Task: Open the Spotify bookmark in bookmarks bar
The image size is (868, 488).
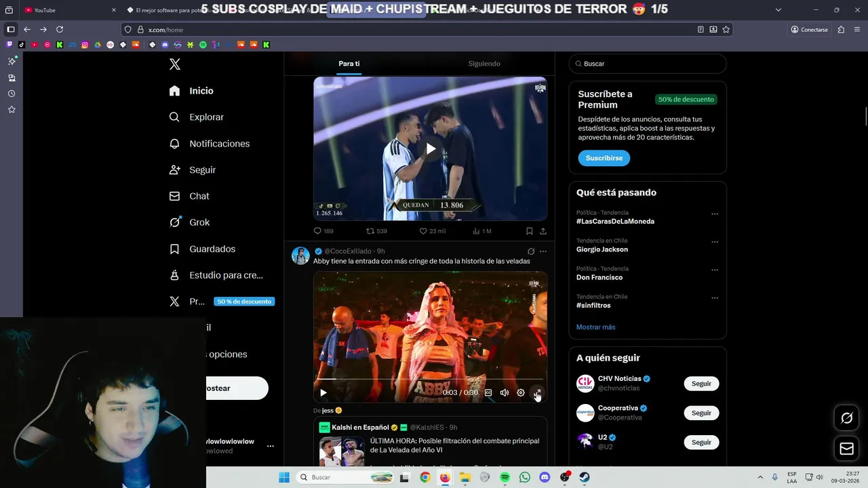Action: [x=203, y=45]
